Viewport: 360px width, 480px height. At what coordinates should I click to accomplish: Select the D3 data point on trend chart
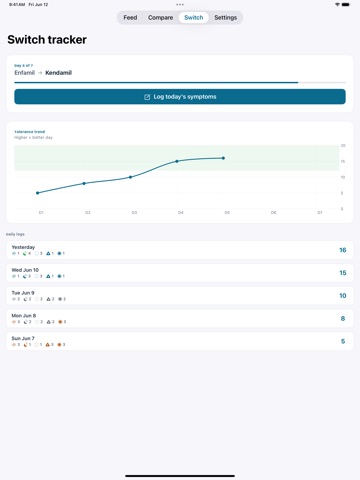click(x=130, y=177)
